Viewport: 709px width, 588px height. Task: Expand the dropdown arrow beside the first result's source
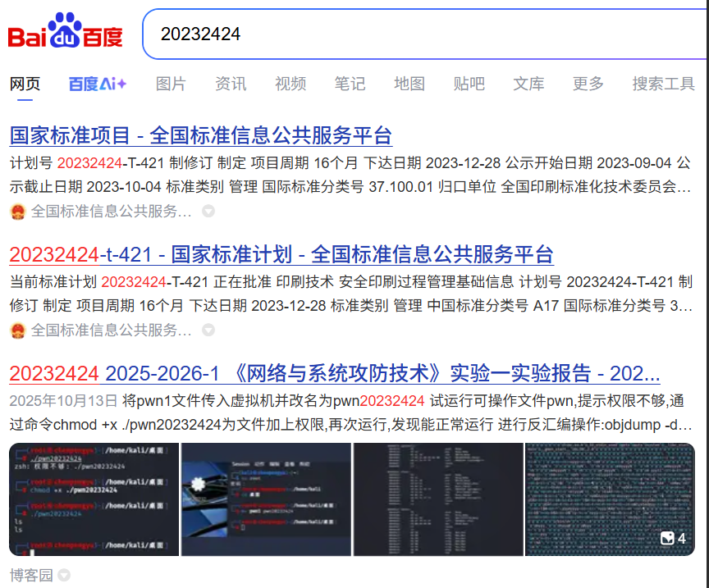point(208,211)
